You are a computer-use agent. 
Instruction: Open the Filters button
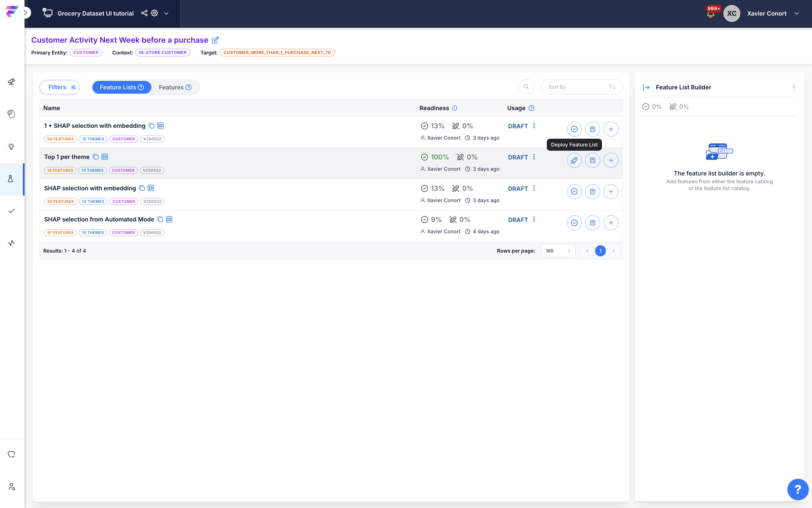point(60,87)
